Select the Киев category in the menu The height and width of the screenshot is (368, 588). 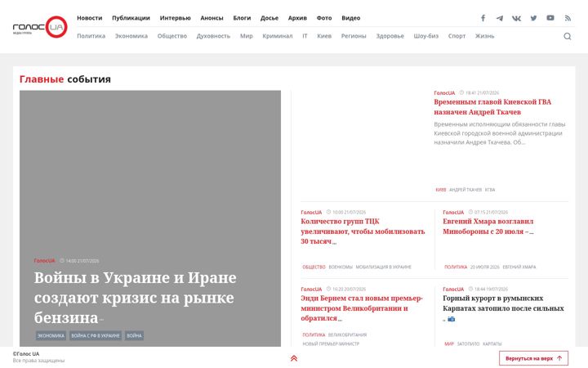click(324, 36)
